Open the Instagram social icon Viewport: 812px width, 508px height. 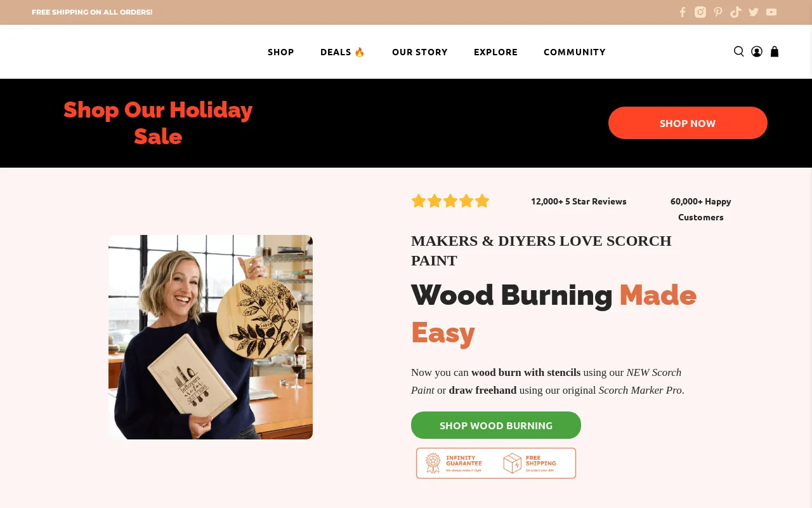pyautogui.click(x=700, y=12)
